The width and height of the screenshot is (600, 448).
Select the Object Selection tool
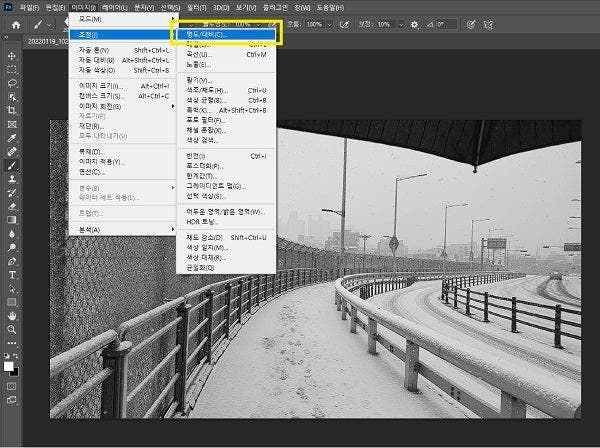[12, 97]
